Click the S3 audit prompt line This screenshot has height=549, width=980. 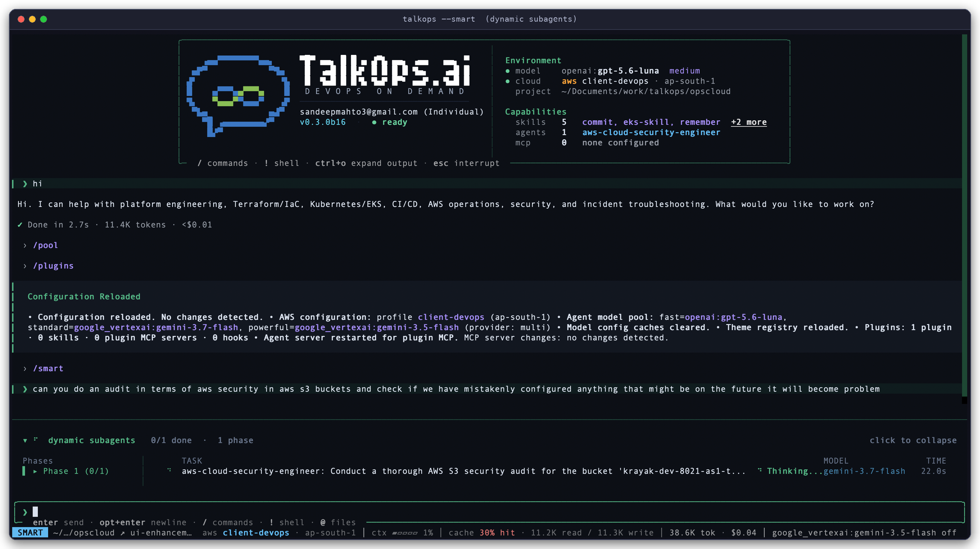click(x=487, y=389)
